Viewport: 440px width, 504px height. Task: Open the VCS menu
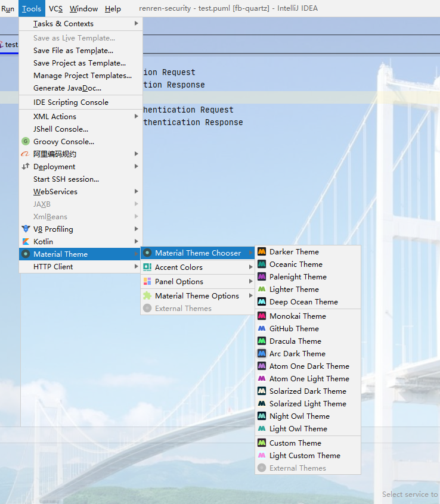click(55, 9)
